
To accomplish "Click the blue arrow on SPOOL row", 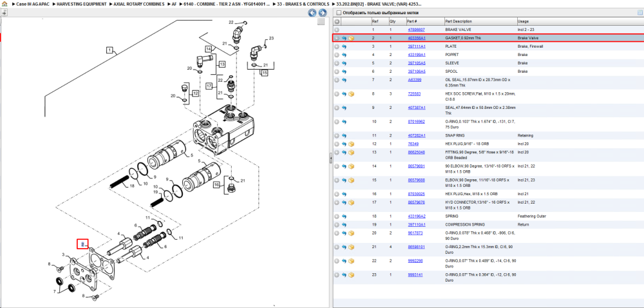I will coord(344,72).
